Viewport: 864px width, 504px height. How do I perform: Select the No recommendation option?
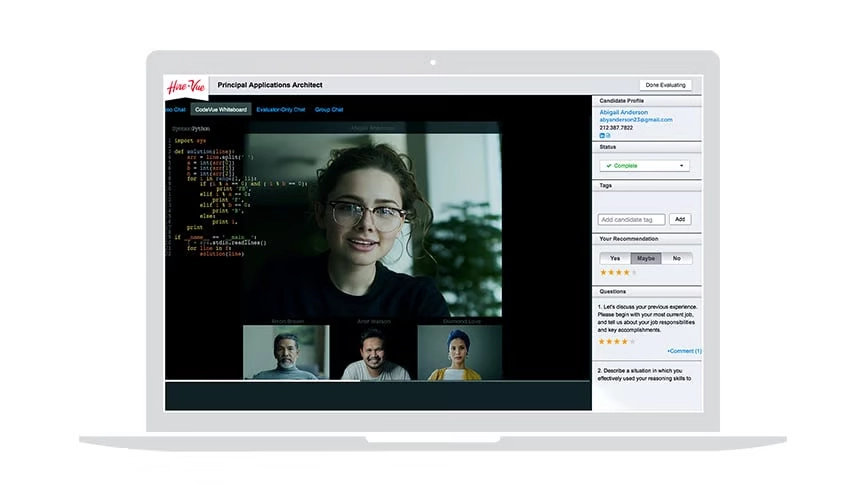click(677, 258)
